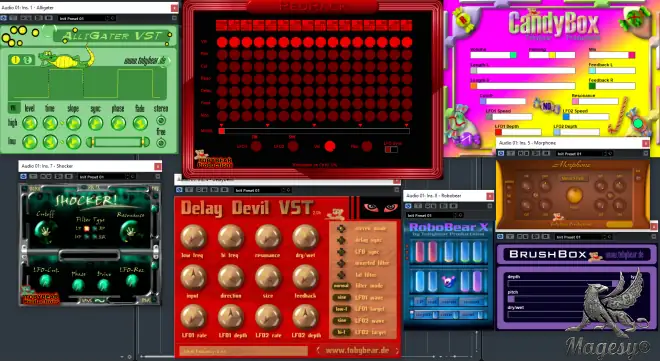Click the LFO1 depth knob in Delay Devil
The width and height of the screenshot is (660, 361).
(231, 317)
